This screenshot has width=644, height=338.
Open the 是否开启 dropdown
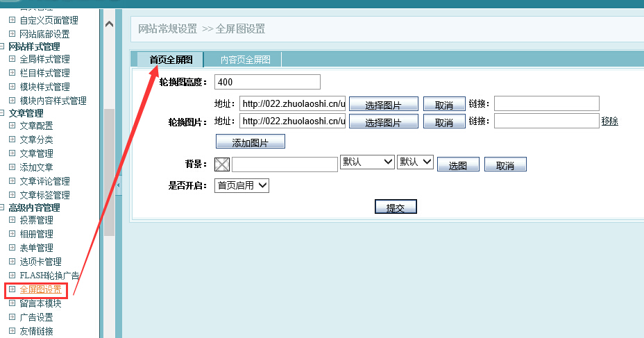pos(242,185)
